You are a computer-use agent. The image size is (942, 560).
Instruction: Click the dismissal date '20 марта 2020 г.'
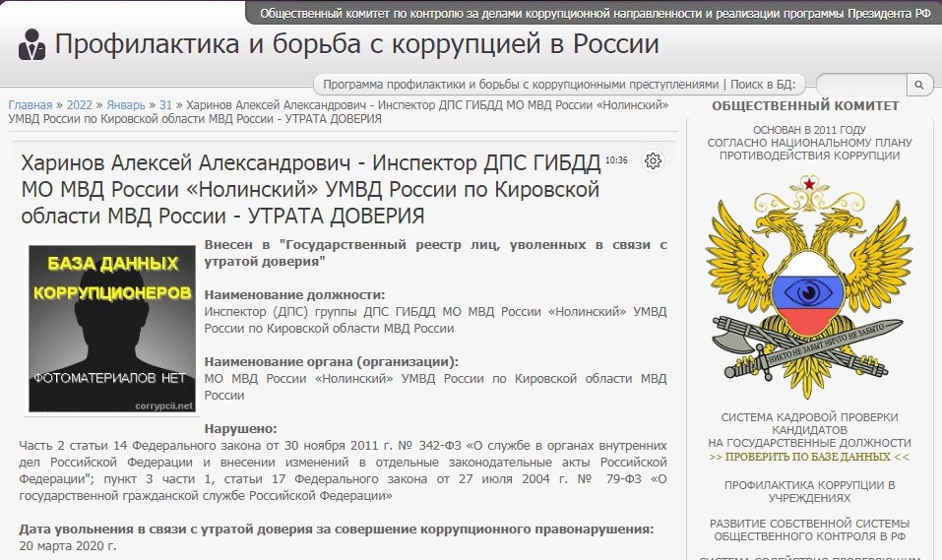coord(67,546)
